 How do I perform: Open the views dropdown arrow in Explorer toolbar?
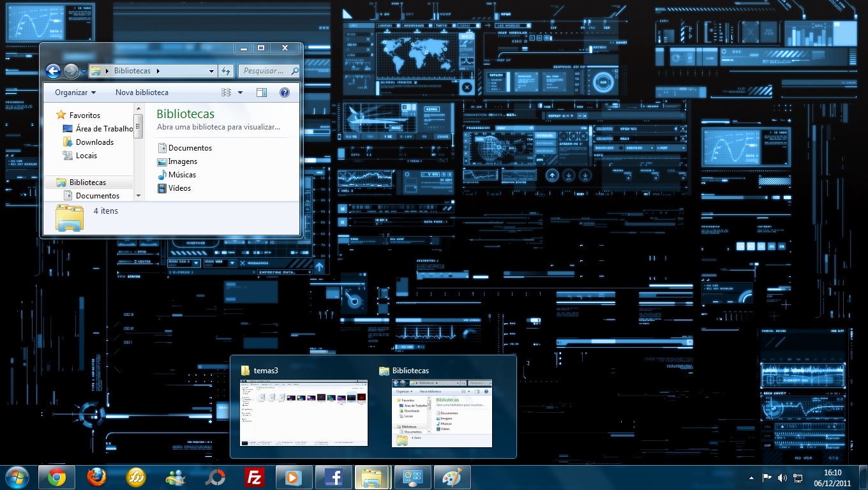[x=240, y=92]
